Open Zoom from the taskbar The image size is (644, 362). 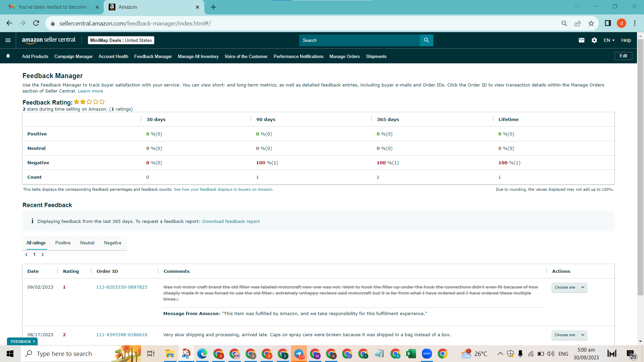427,354
